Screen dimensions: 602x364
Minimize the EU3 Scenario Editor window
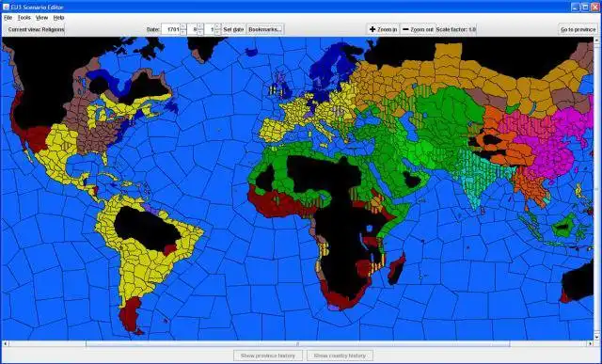click(x=575, y=7)
